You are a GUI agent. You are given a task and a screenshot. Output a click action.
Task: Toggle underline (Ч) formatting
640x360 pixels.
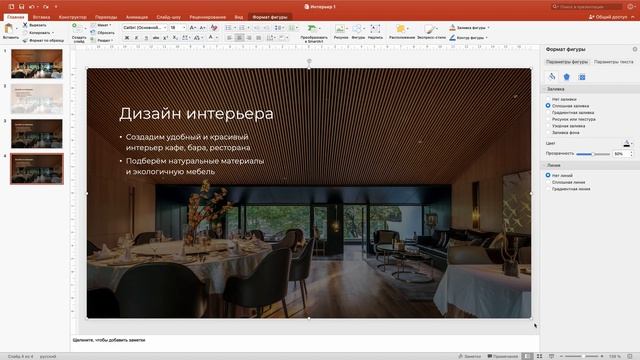pyautogui.click(x=146, y=38)
